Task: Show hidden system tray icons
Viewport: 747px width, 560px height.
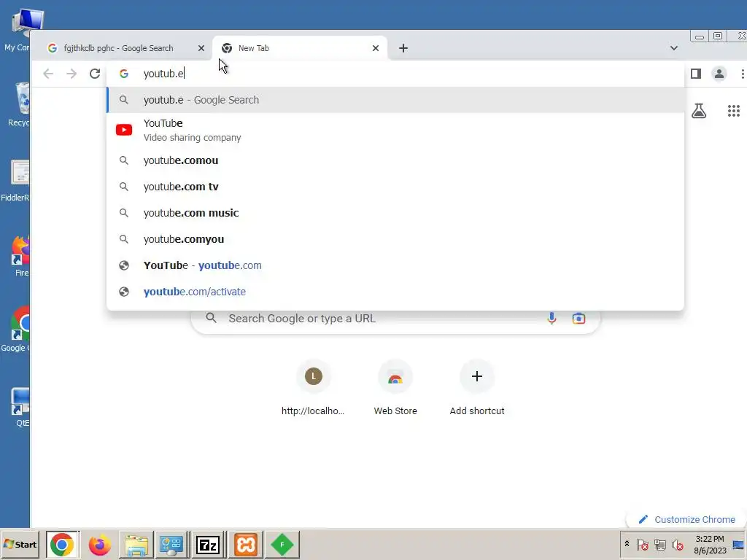Action: click(x=627, y=544)
